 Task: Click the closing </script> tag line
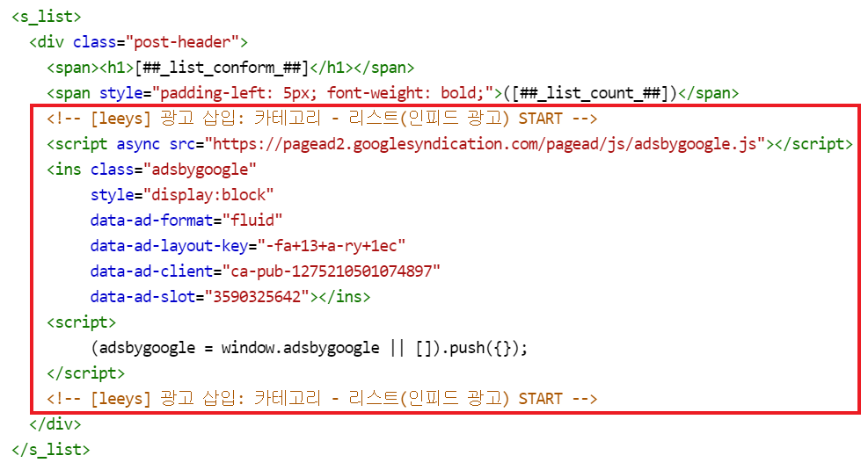pyautogui.click(x=86, y=372)
